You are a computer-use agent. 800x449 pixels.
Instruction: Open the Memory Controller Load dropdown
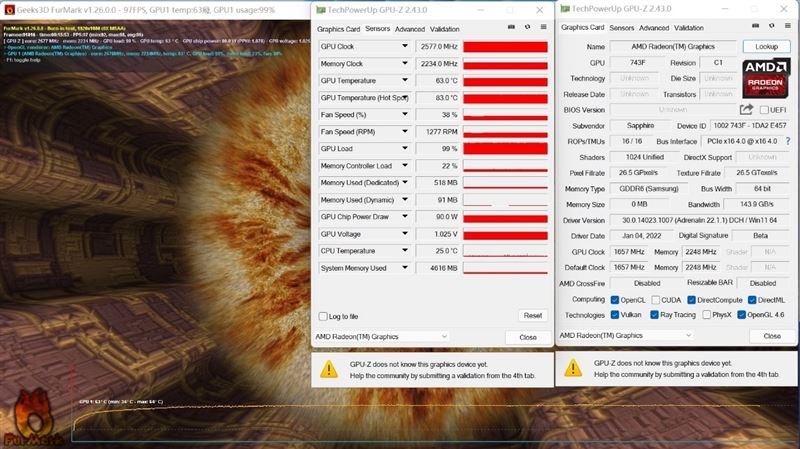405,165
